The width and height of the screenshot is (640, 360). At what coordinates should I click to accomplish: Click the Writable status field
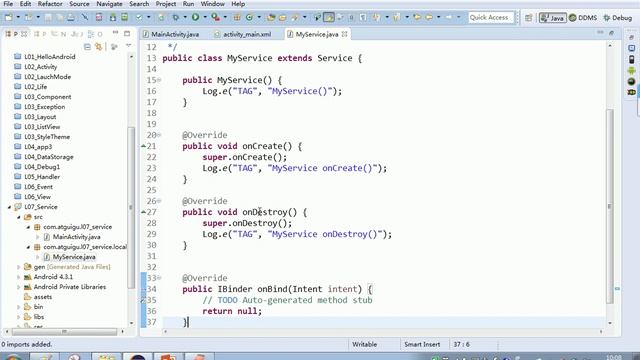(364, 344)
